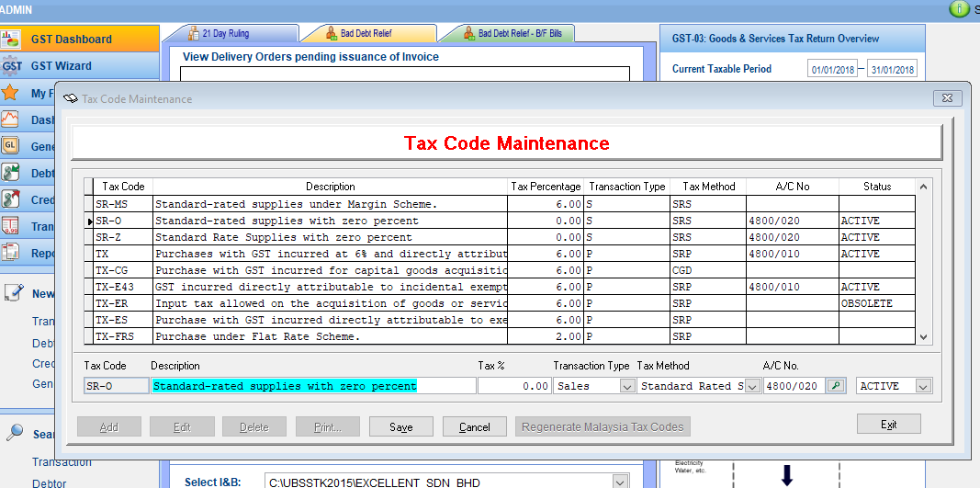Image resolution: width=980 pixels, height=488 pixels.
Task: Click the GL general ledger icon
Action: (10, 146)
